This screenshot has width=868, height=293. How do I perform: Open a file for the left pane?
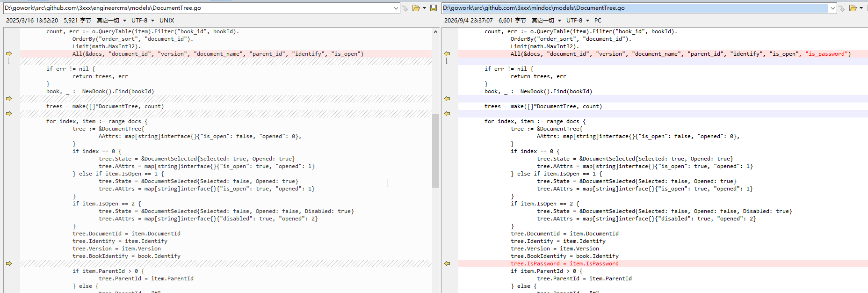416,8
